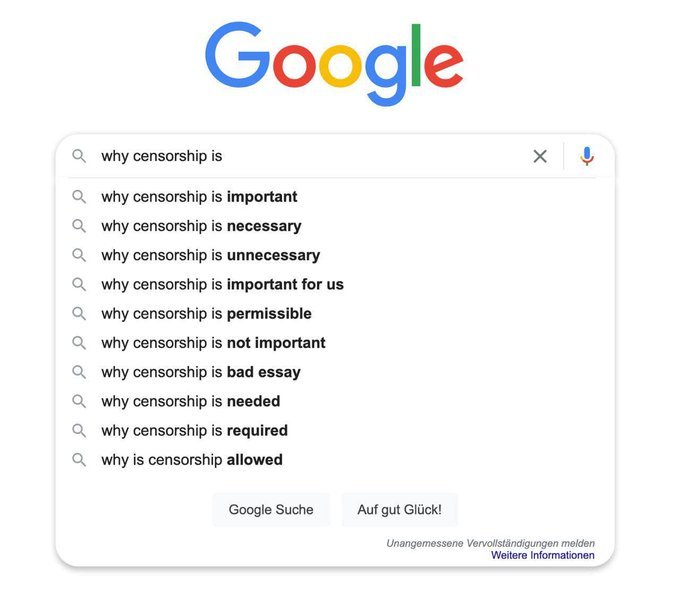Image resolution: width=680 pixels, height=600 pixels.
Task: Click the microphone voice search icon
Action: click(587, 156)
